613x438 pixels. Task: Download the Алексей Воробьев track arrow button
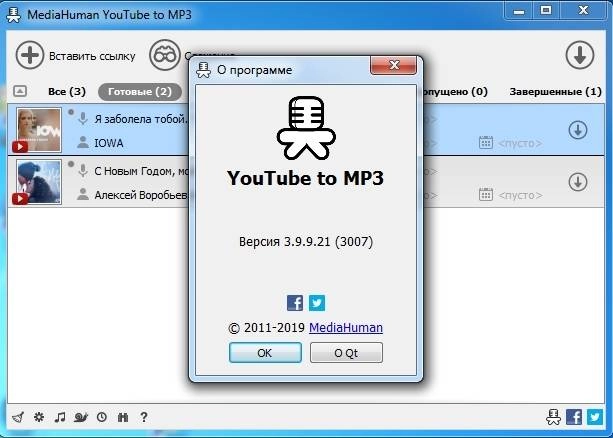pyautogui.click(x=578, y=182)
